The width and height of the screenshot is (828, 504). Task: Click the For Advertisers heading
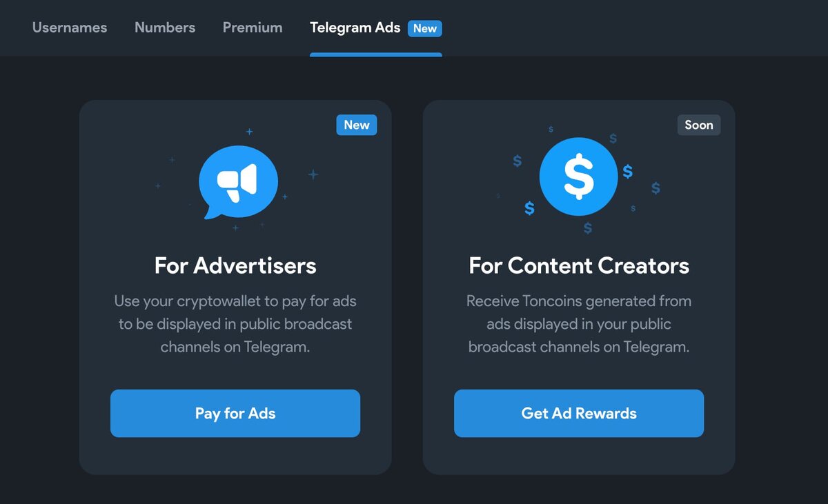[235, 265]
